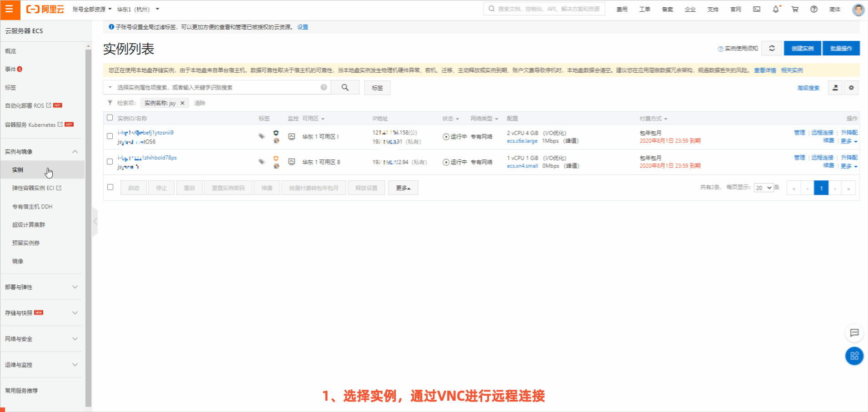The width and height of the screenshot is (868, 412).
Task: Launch the Cloud Shell terminal icon
Action: tap(757, 9)
